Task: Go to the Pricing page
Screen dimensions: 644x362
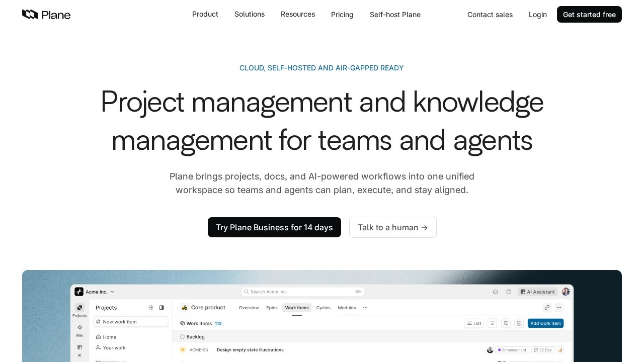Action: [342, 15]
